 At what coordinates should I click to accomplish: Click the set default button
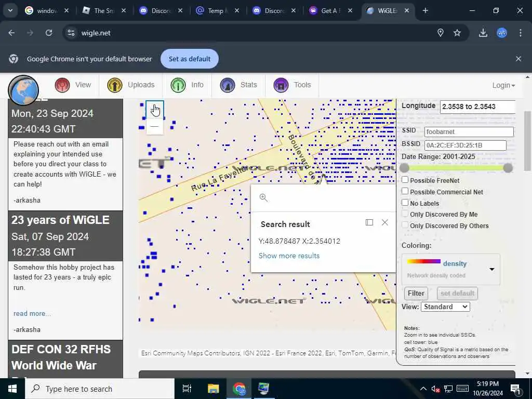pos(457,294)
